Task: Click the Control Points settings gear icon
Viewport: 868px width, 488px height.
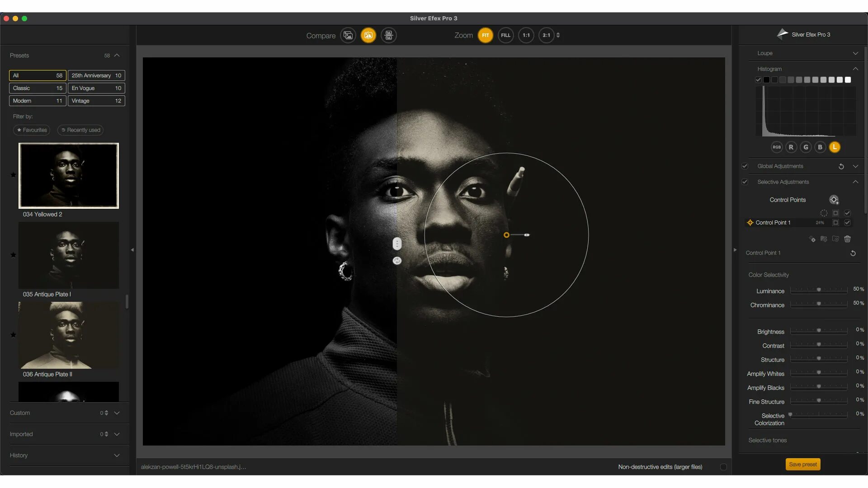Action: coord(834,200)
